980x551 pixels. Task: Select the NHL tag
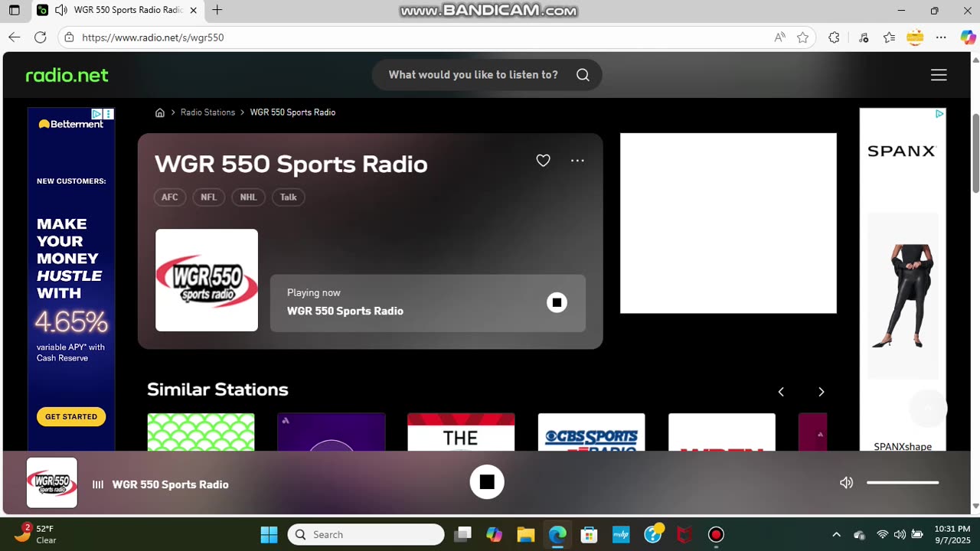coord(248,197)
